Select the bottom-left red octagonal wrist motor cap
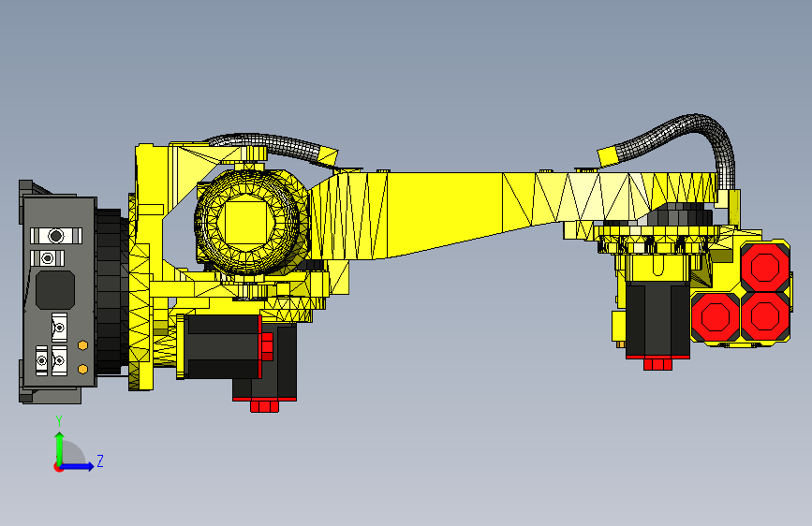Image resolution: width=812 pixels, height=526 pixels. (x=716, y=316)
